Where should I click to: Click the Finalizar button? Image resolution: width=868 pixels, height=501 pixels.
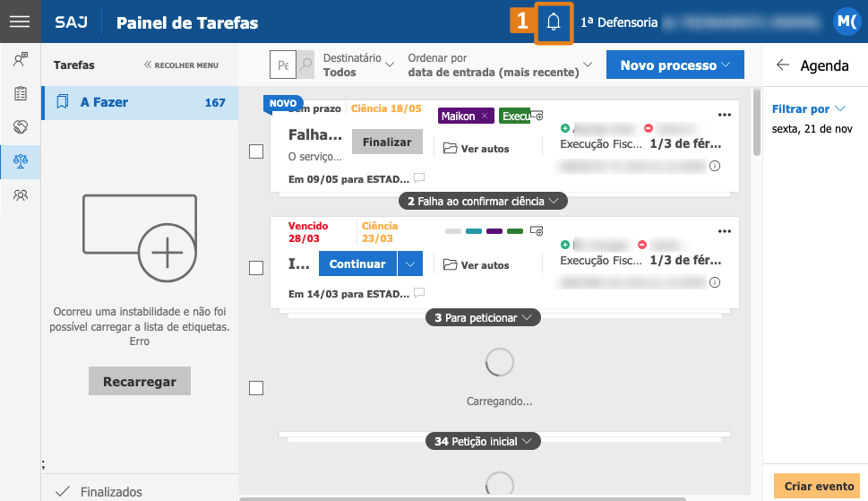pyautogui.click(x=387, y=142)
